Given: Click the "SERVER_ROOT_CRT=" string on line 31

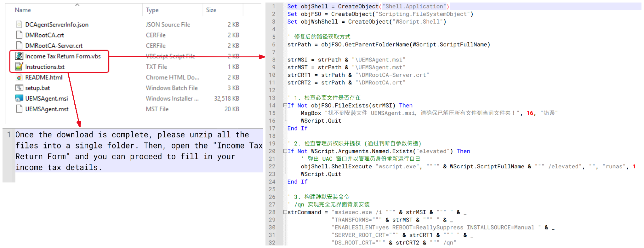Looking at the screenshot, I should click(x=365, y=235).
